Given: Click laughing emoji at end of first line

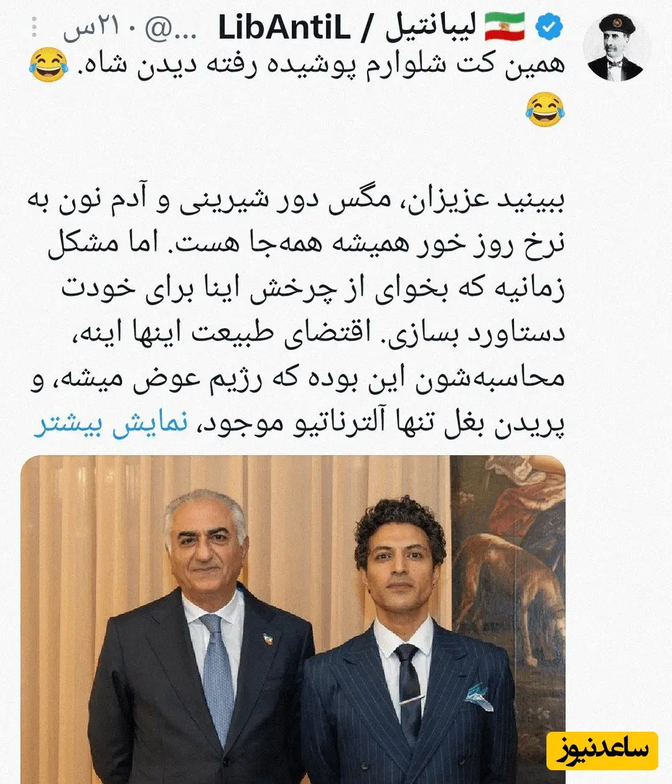Looking at the screenshot, I should click(x=49, y=65).
